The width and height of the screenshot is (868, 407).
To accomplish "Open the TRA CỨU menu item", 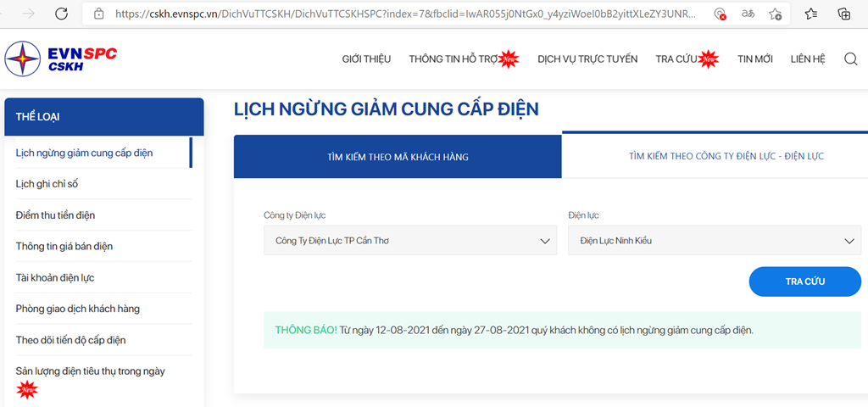I will 676,59.
